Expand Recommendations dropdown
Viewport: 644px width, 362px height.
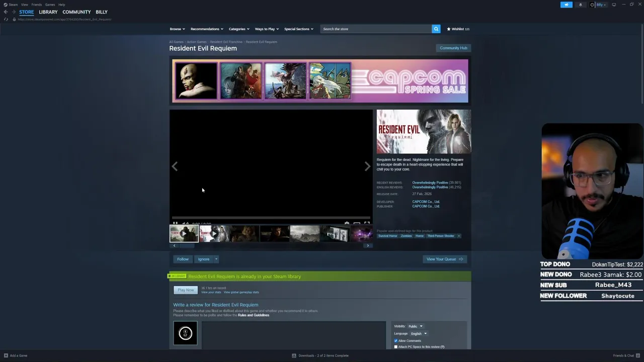[x=207, y=29]
